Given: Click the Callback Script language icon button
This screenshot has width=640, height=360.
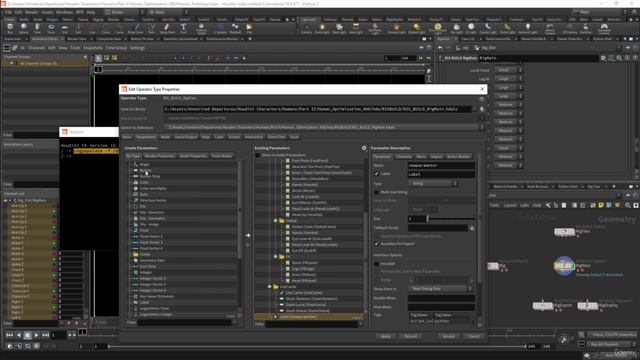Looking at the screenshot, I should pyautogui.click(x=472, y=228).
